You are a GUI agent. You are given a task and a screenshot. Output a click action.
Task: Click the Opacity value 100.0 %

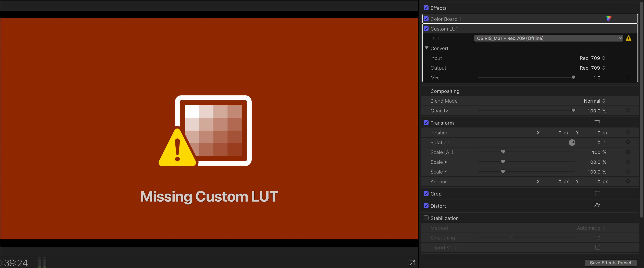[x=597, y=111]
